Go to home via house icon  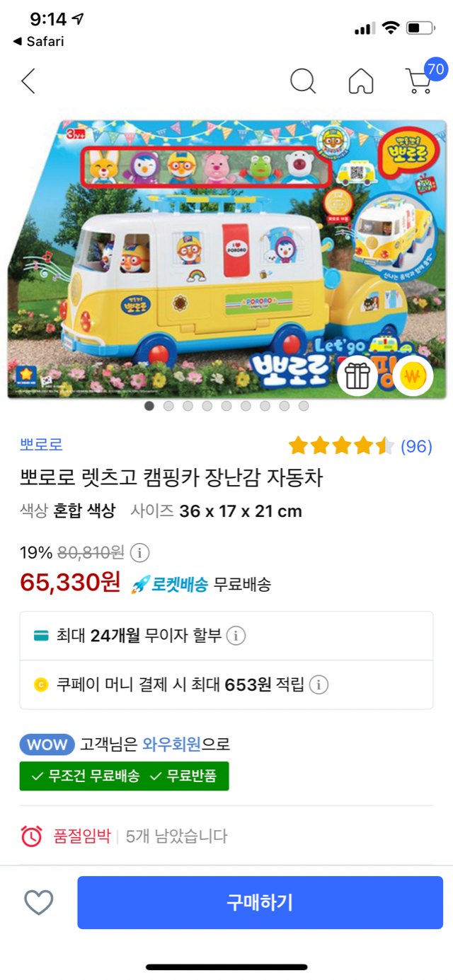361,81
